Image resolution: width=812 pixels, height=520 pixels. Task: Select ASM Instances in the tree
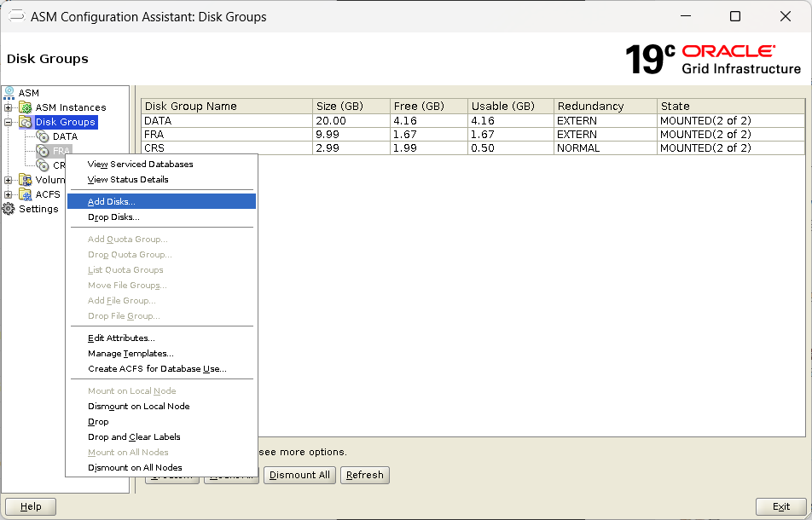pos(71,107)
